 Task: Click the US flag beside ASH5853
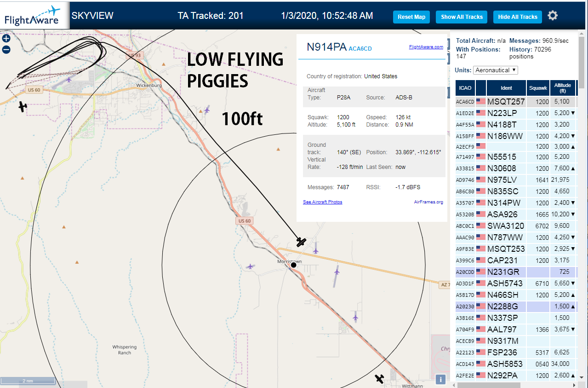click(481, 364)
